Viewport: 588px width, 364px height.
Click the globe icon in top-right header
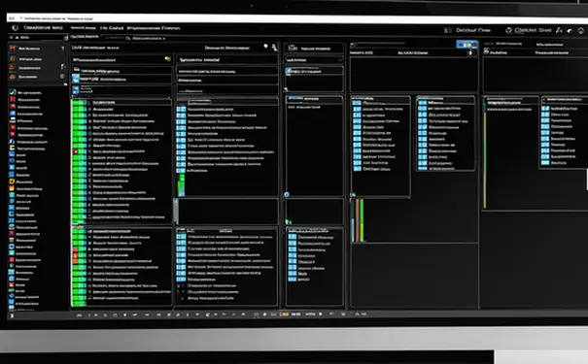(x=509, y=30)
